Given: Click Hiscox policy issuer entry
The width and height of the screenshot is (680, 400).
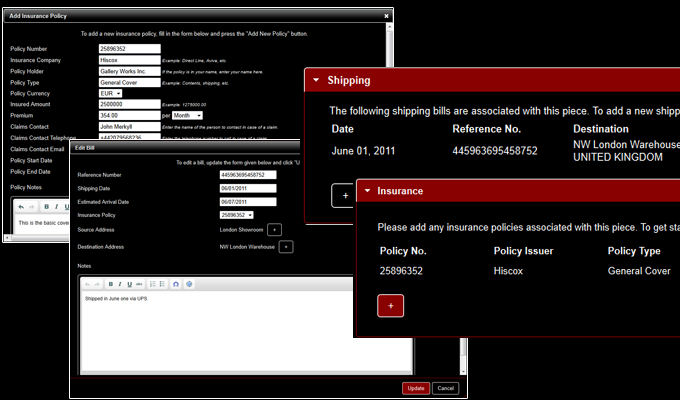Looking at the screenshot, I should click(x=508, y=271).
